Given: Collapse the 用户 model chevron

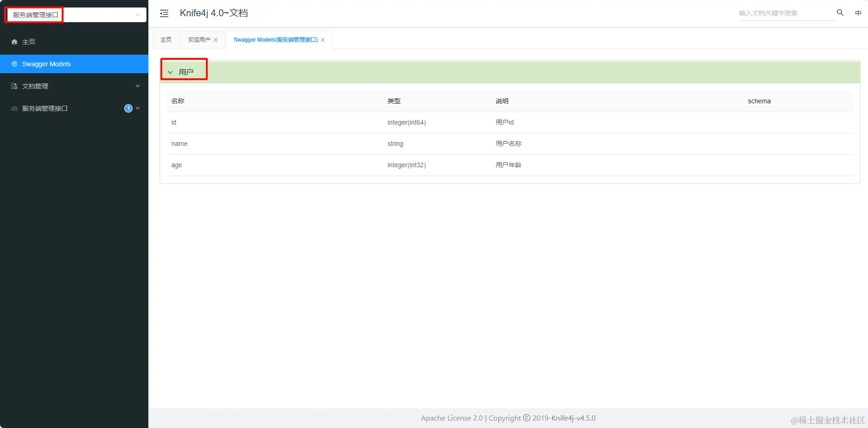Looking at the screenshot, I should click(x=170, y=72).
